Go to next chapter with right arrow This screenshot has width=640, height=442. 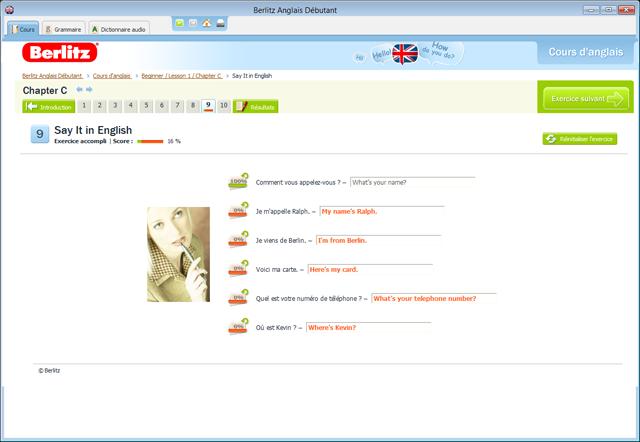(89, 89)
